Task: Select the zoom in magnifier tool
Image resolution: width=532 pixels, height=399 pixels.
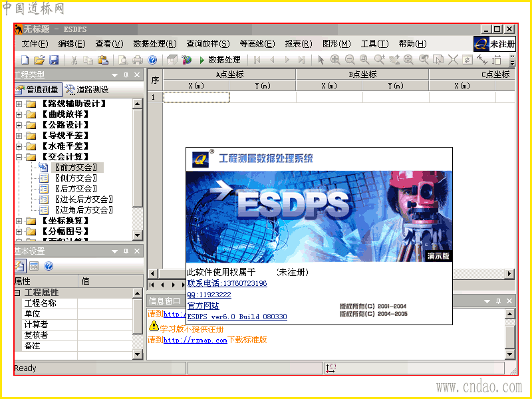Action: pos(336,60)
